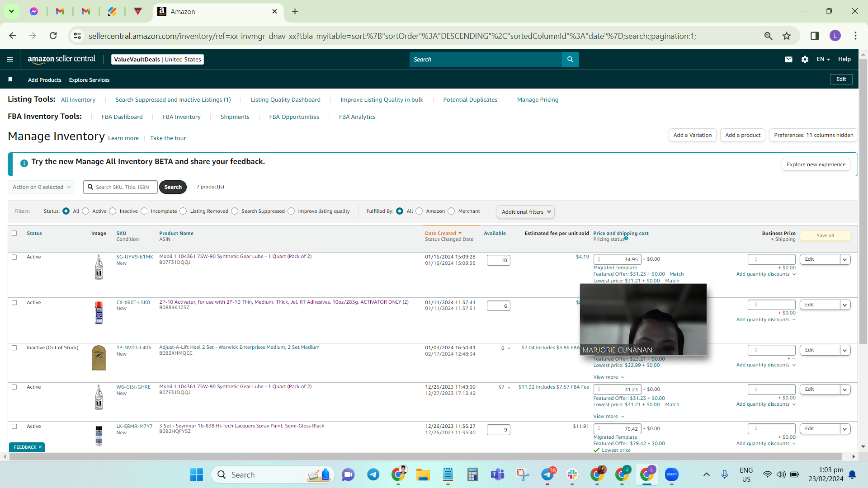The image size is (868, 488).
Task: Click the search magnifier button in header
Action: coord(570,59)
